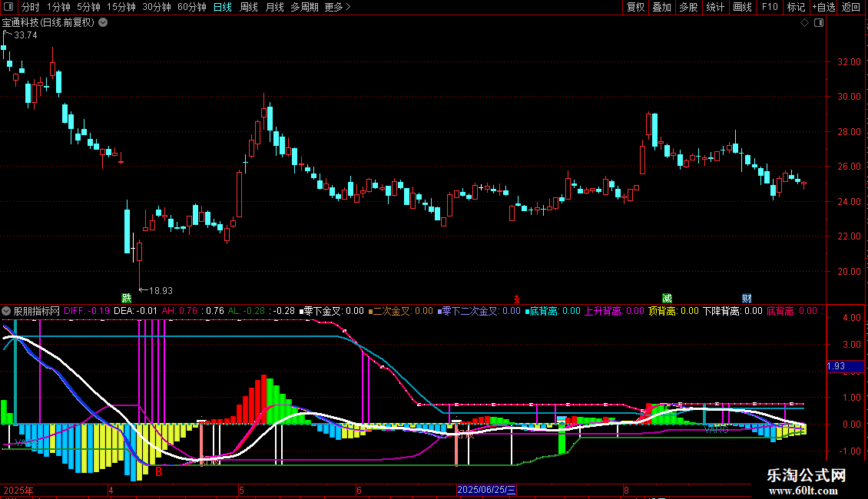Click the 2025年 label on date axis

click(18, 490)
